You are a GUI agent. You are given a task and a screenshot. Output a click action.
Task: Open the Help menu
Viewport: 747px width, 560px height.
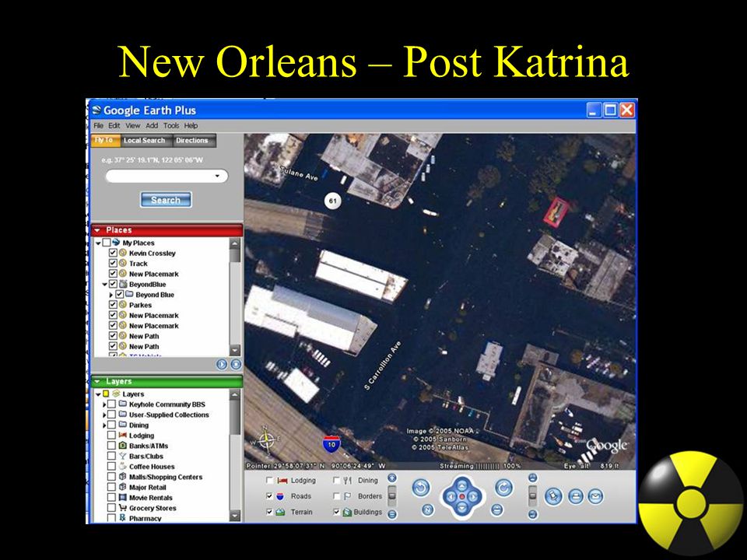click(x=191, y=126)
